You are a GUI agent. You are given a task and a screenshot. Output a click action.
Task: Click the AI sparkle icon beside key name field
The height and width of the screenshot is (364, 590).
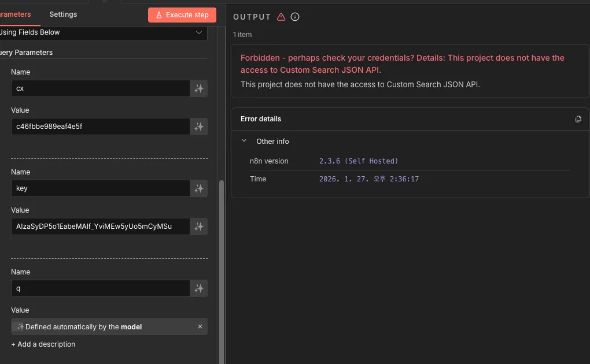point(199,188)
